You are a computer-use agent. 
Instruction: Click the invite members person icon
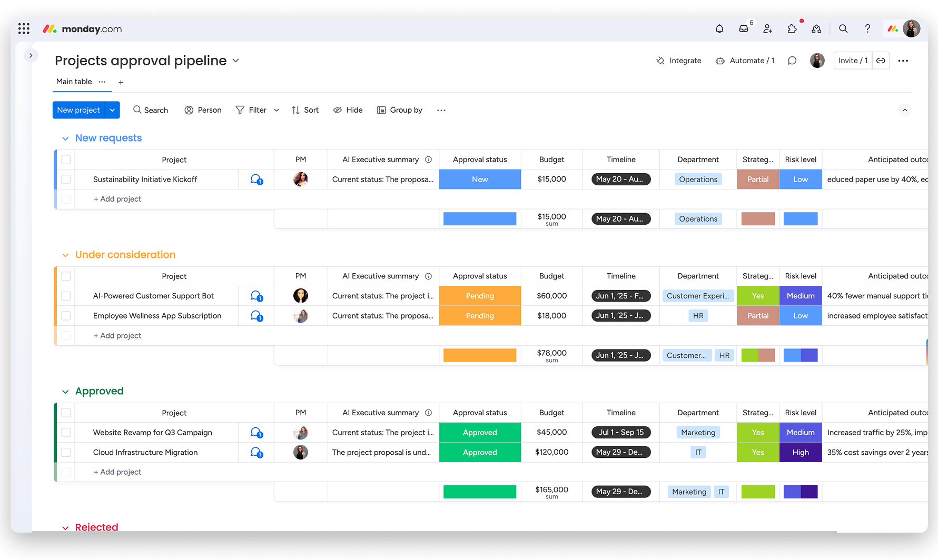click(768, 29)
